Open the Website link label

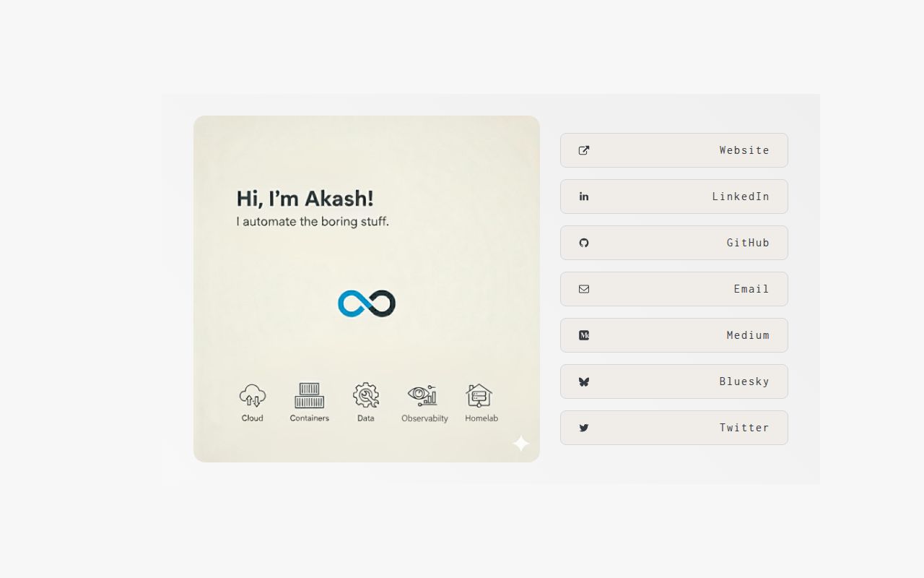point(744,150)
